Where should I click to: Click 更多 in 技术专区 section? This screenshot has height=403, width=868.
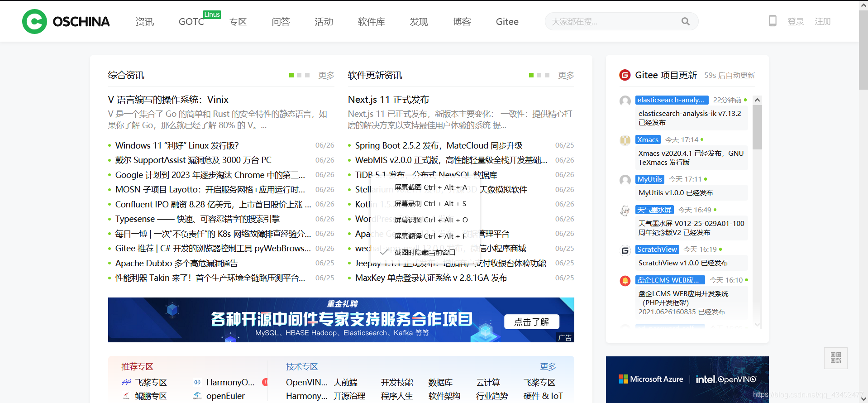(x=548, y=366)
